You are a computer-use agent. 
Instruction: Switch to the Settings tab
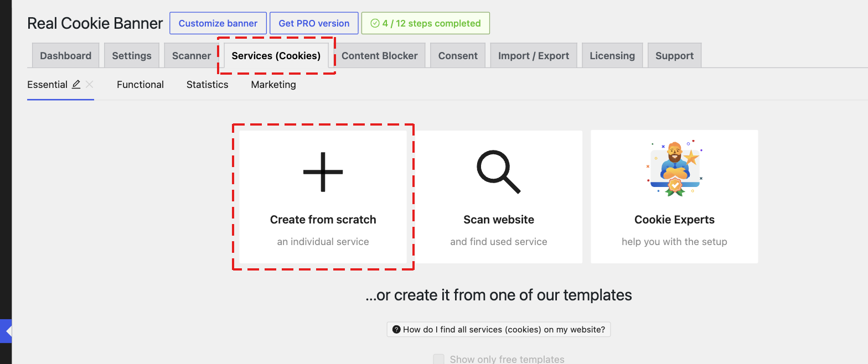(132, 55)
